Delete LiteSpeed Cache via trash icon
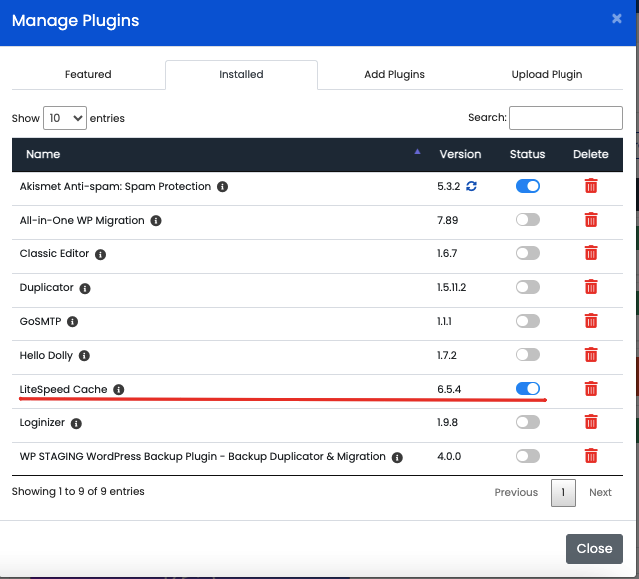Viewport: 639px width, 579px height. click(591, 389)
